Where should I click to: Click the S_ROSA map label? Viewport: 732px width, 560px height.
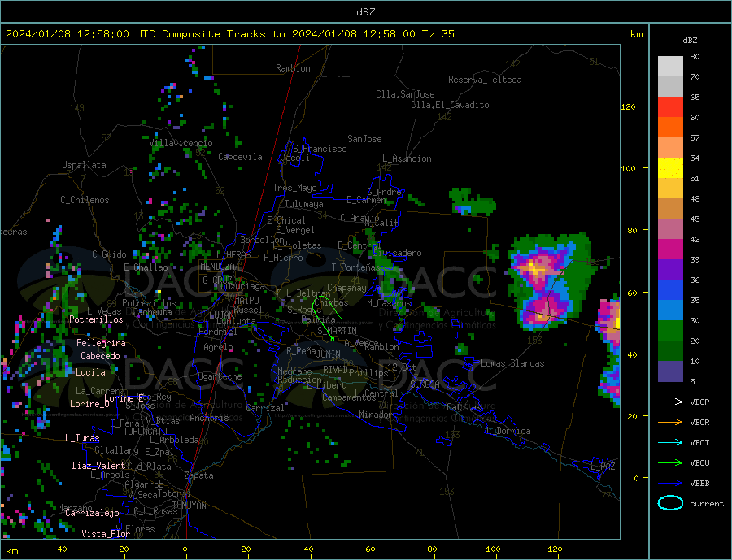click(425, 384)
